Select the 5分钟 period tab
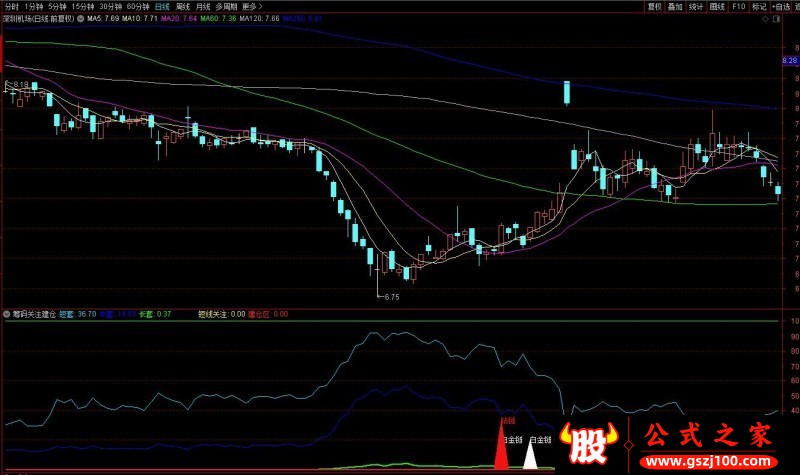The height and width of the screenshot is (475, 800). [57, 7]
